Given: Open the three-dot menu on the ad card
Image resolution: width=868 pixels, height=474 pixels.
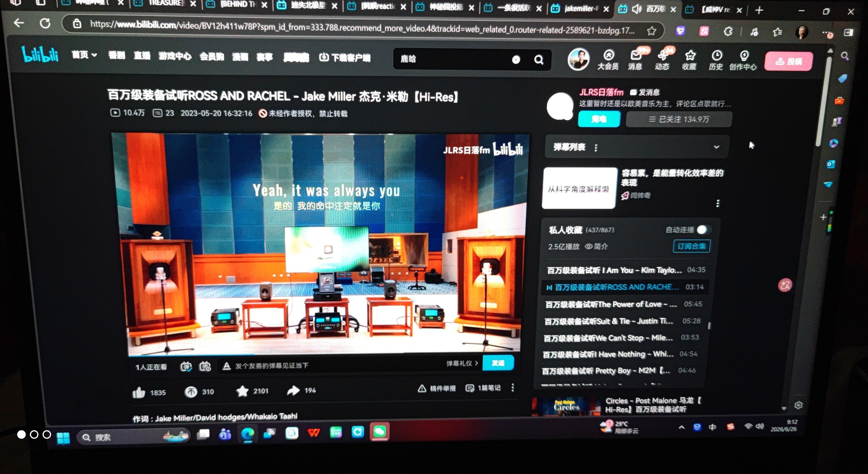Looking at the screenshot, I should (718, 203).
